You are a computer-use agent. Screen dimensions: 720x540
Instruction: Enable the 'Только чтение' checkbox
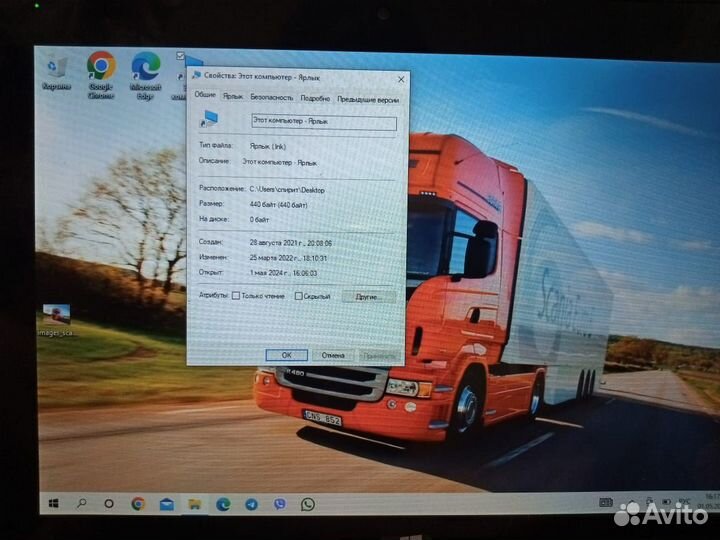[x=236, y=296]
